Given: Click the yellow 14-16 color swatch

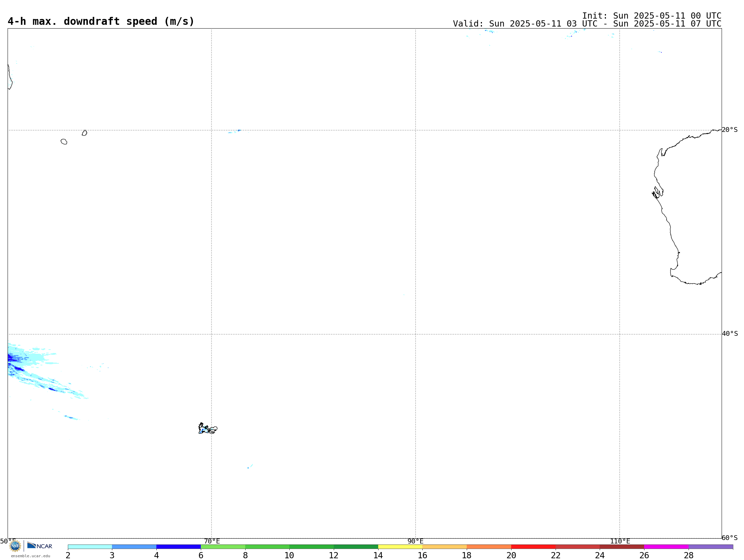Looking at the screenshot, I should click(400, 547).
